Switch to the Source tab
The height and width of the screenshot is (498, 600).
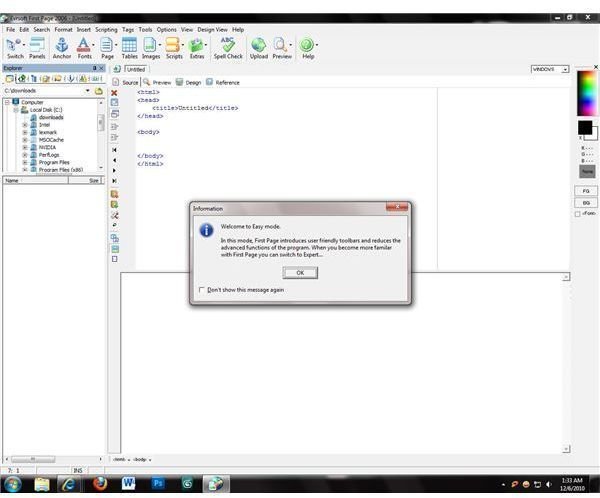[x=126, y=82]
